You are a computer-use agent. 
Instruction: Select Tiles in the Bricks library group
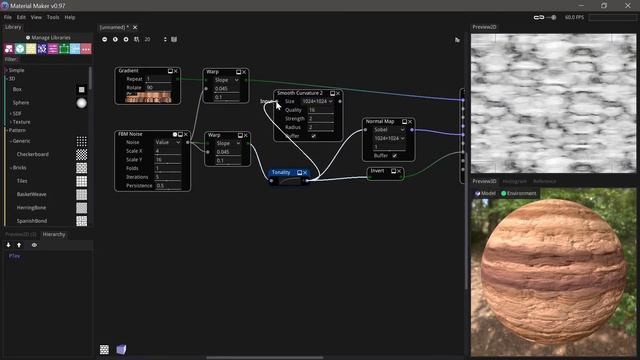(22, 181)
